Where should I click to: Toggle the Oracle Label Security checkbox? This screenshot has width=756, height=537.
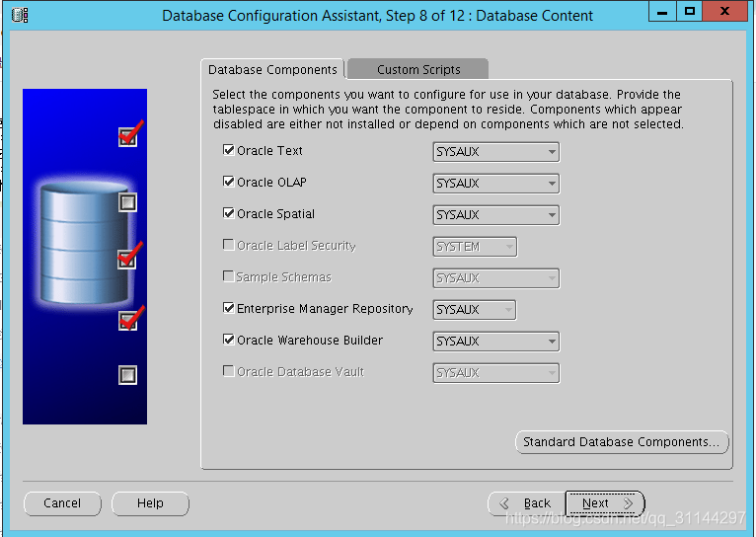[x=229, y=245]
